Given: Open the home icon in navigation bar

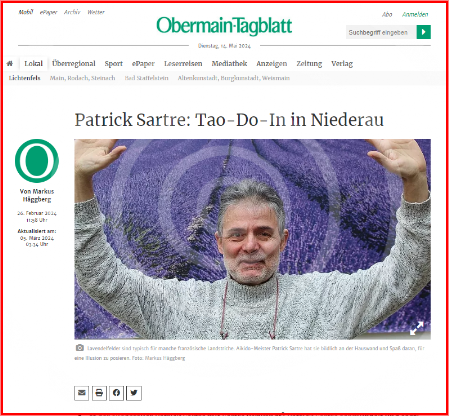Looking at the screenshot, I should 10,63.
